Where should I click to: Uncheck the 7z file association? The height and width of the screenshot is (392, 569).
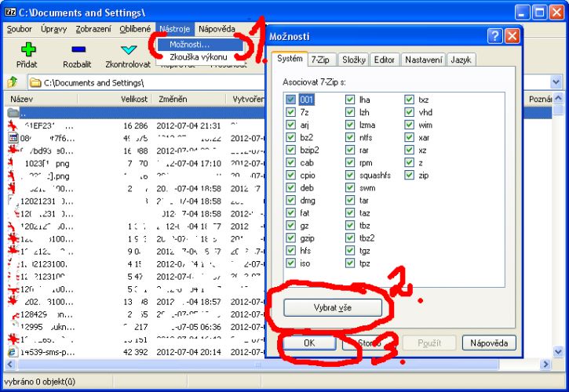[x=290, y=112]
